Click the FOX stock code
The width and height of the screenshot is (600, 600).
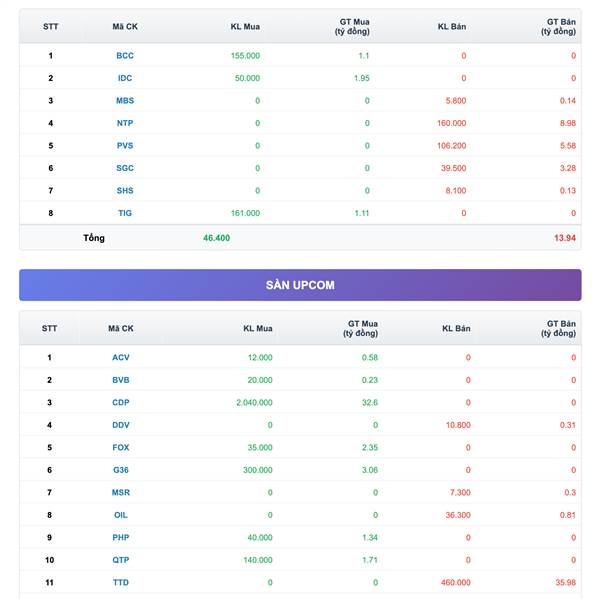[x=121, y=447]
